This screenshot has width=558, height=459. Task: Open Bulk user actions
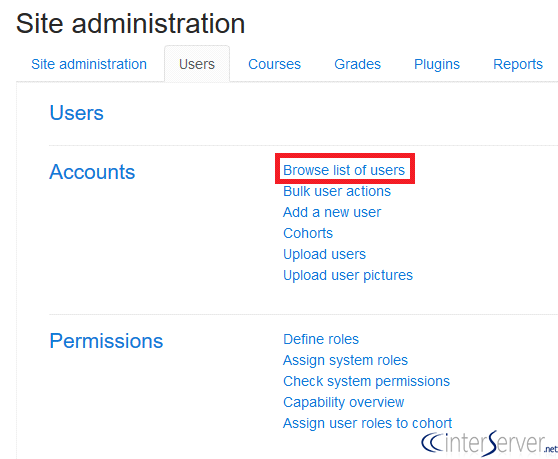(x=337, y=191)
